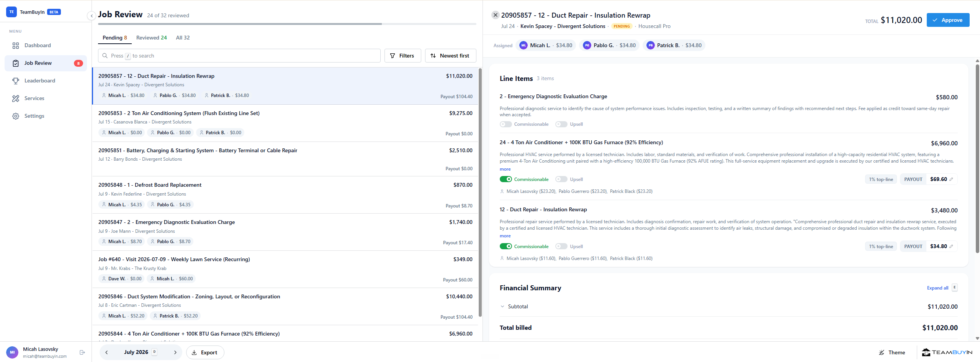Click the Theme toggle icon
This screenshot has height=362, width=980.
(x=882, y=352)
